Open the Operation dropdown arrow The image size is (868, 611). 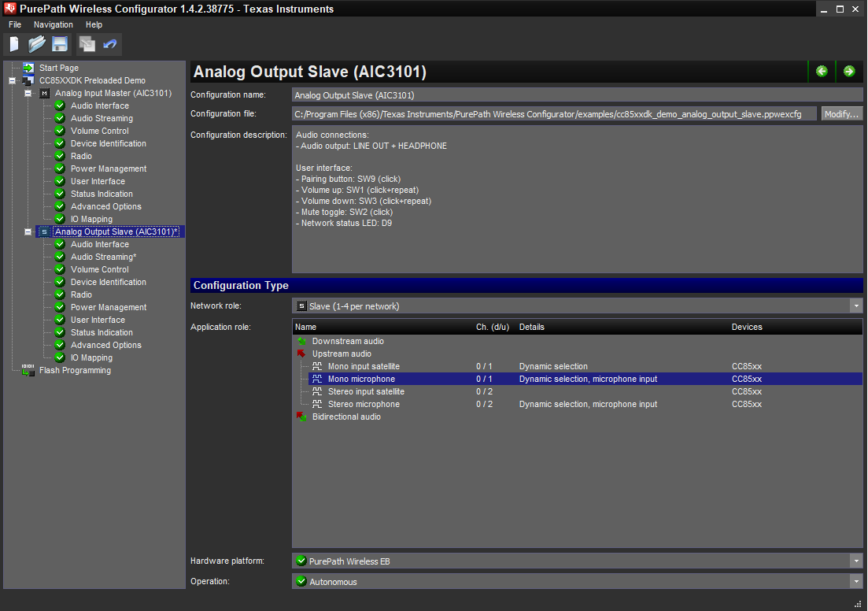point(856,582)
